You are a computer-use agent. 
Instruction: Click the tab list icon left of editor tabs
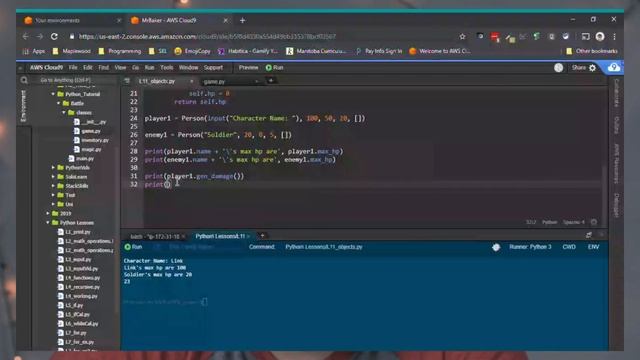coord(127,81)
